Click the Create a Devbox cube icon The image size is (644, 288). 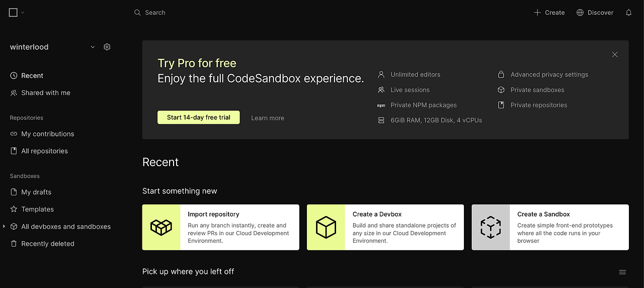[326, 228]
